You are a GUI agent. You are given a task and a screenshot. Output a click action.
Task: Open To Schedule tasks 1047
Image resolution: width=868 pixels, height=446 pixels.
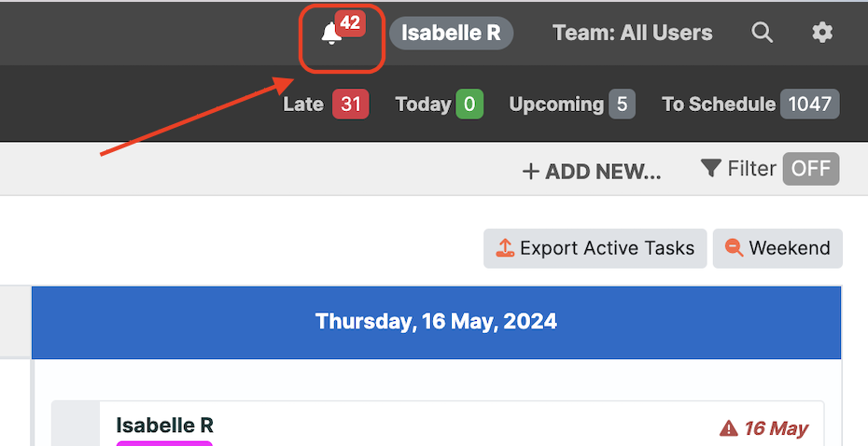pyautogui.click(x=750, y=104)
